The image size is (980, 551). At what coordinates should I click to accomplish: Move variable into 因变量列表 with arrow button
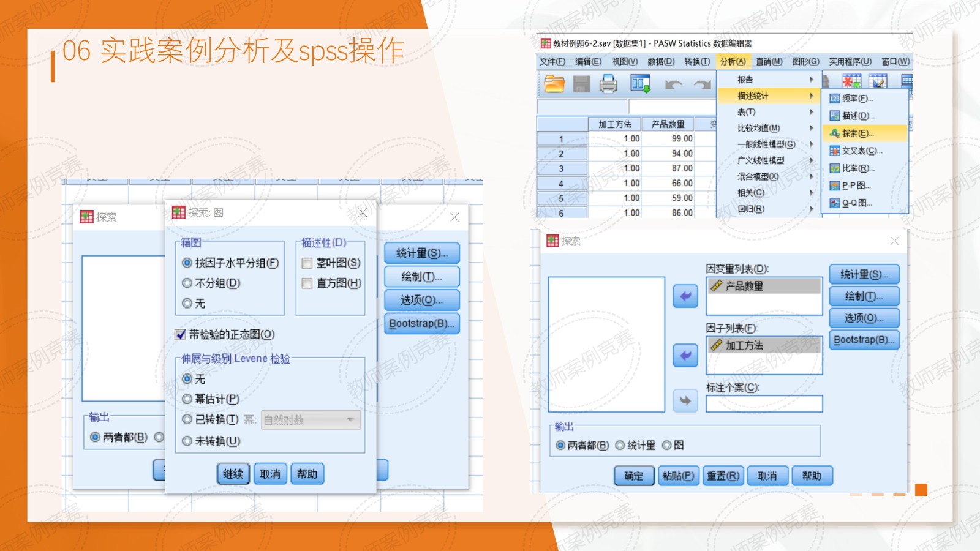click(685, 296)
